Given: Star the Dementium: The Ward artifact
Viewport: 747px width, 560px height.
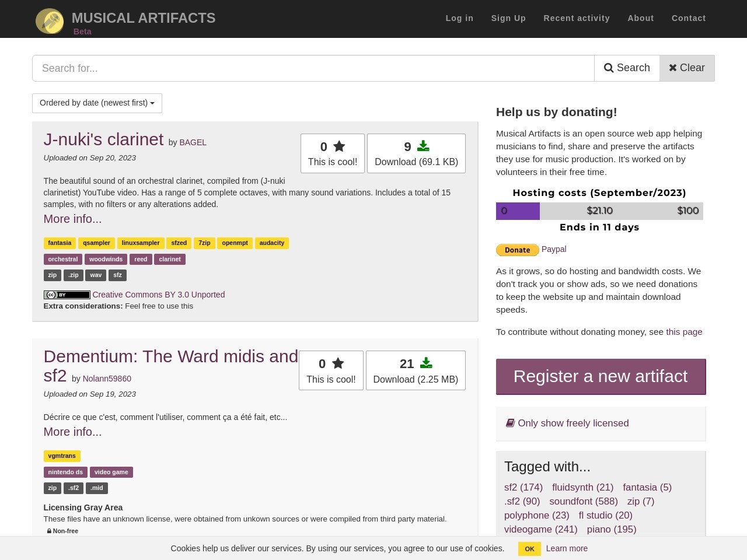Looking at the screenshot, I should (331, 370).
